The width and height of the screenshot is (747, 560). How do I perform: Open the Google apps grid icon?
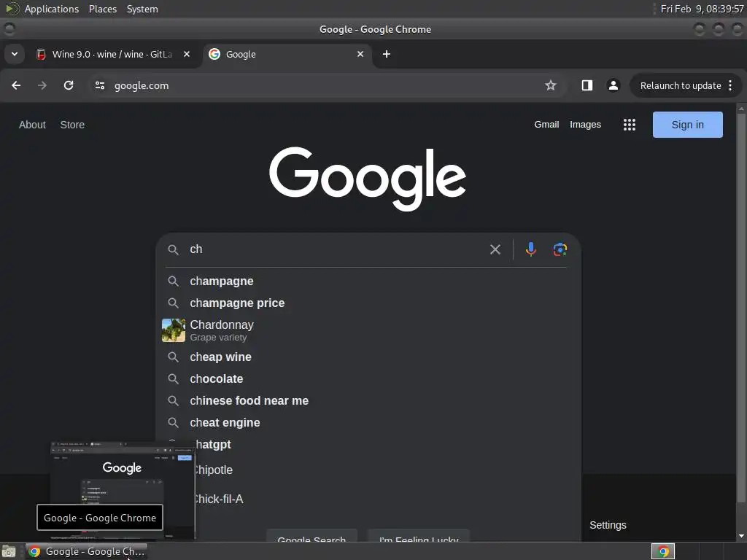[630, 125]
